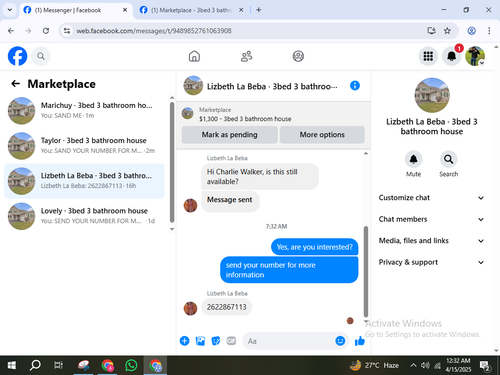500x375 pixels.
Task: Click the address bar URL
Action: [x=154, y=31]
